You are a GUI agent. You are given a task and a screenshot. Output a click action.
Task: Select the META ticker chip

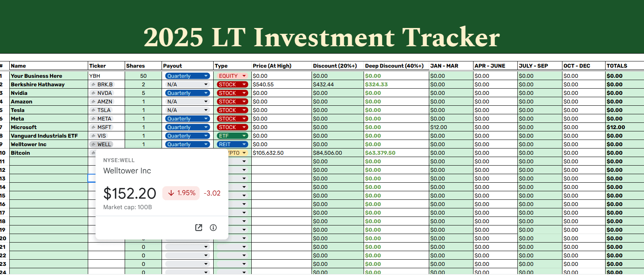tap(101, 119)
